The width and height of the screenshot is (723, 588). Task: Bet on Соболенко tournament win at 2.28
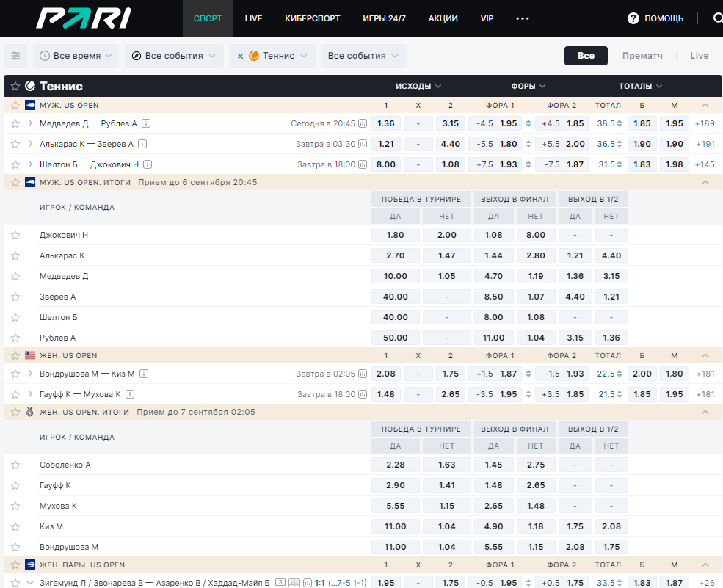[396, 465]
